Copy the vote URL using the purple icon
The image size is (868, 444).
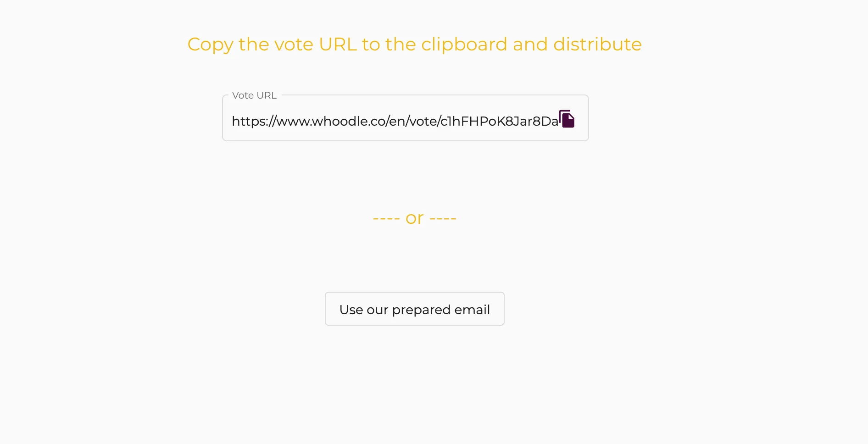click(567, 119)
